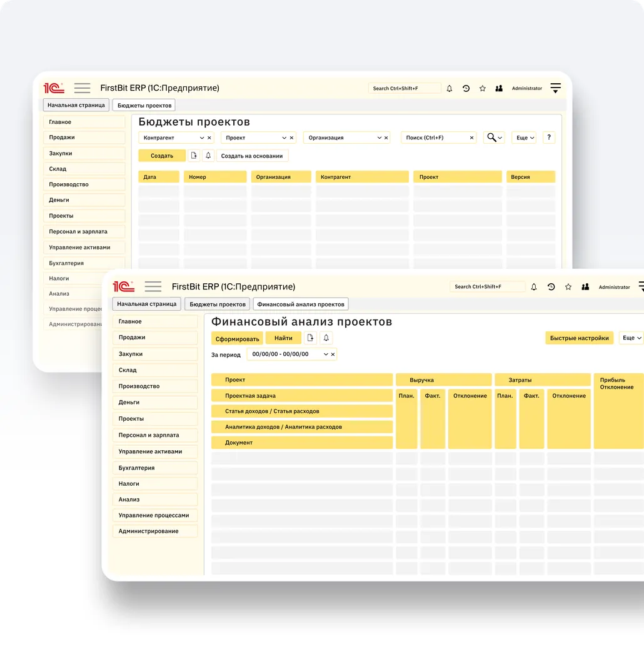Expand the Организация filter dropdown
The width and height of the screenshot is (644, 649).
379,138
